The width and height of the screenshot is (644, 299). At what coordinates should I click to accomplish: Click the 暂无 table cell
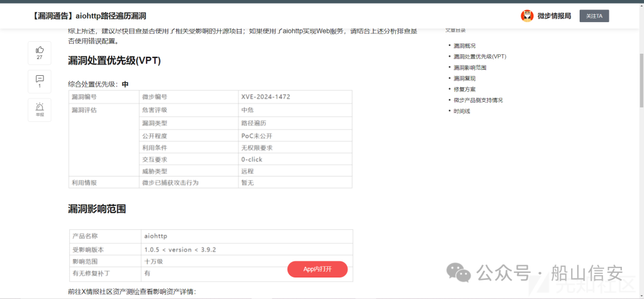click(295, 182)
